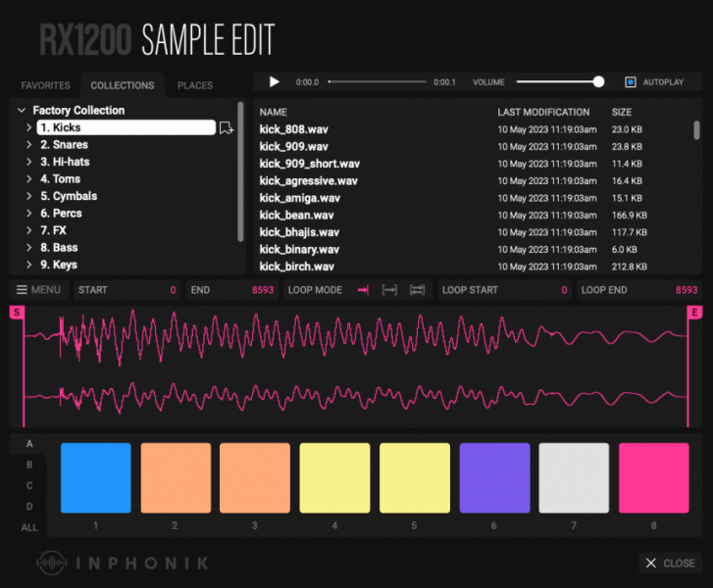The height and width of the screenshot is (588, 713).
Task: Select pad bank A
Action: click(x=29, y=444)
